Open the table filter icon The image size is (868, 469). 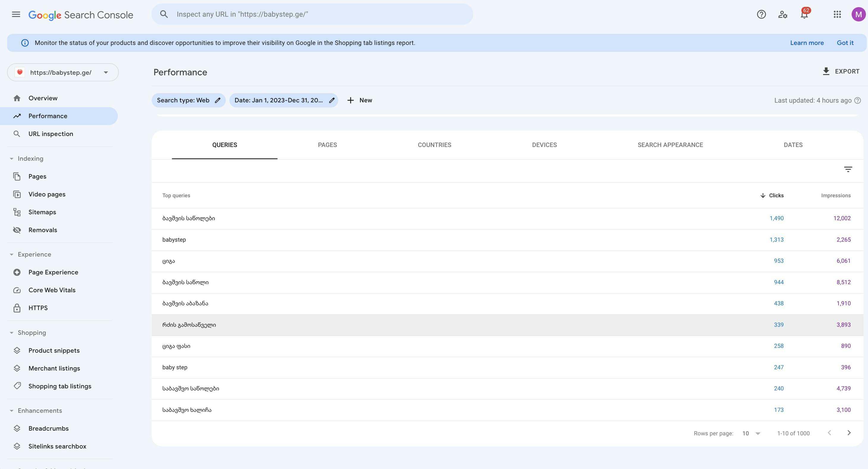(x=848, y=169)
